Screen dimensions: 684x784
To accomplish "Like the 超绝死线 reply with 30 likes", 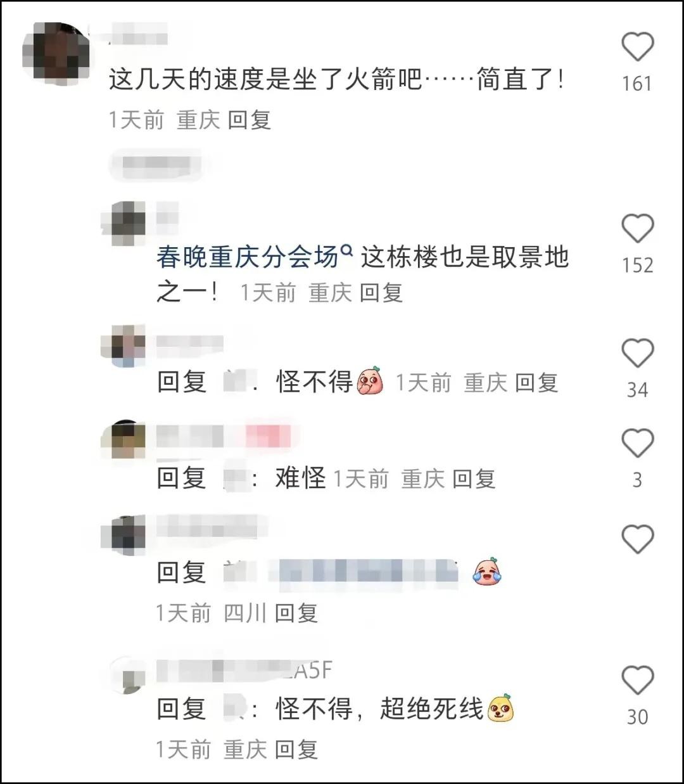I will tap(637, 681).
